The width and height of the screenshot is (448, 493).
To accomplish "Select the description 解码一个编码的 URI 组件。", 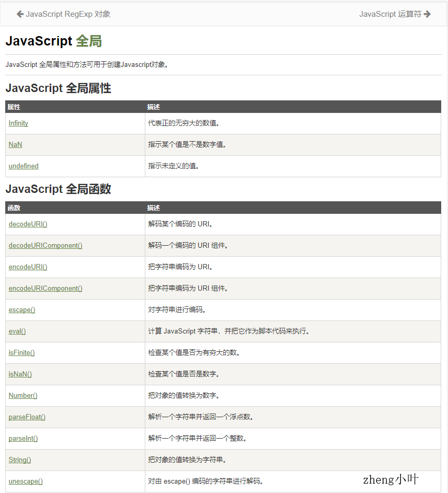I will pos(188,246).
